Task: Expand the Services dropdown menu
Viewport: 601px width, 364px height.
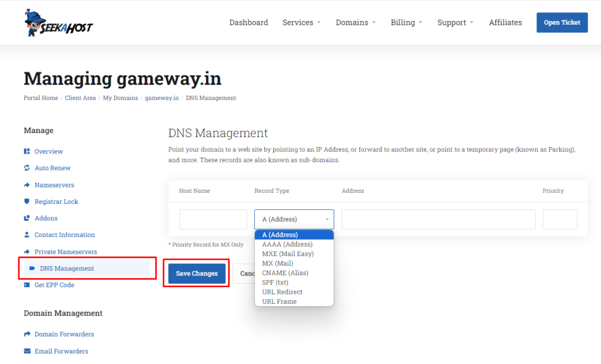Action: [301, 23]
